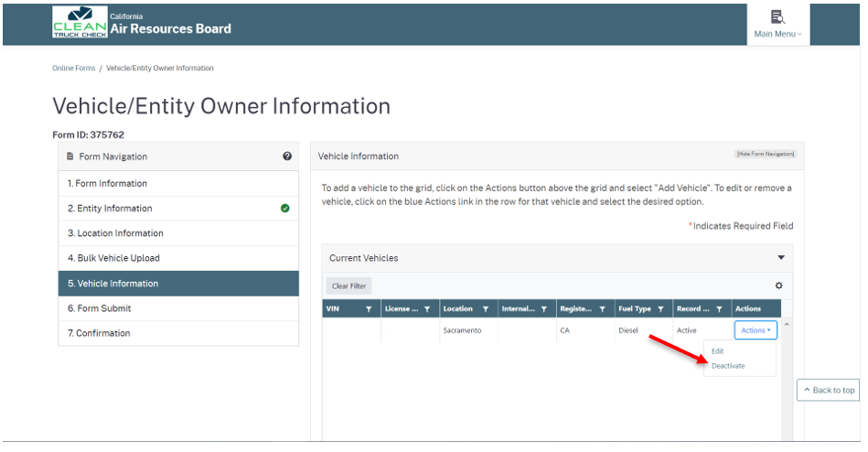Collapse the Current Vehicles section
This screenshot has width=868, height=452.
tap(781, 258)
